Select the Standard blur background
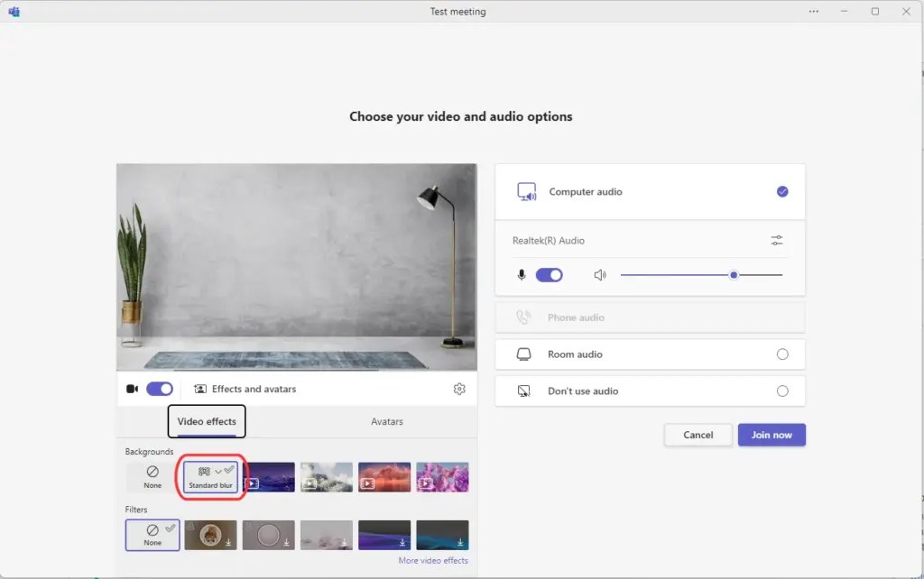The width and height of the screenshot is (924, 579). coord(209,476)
